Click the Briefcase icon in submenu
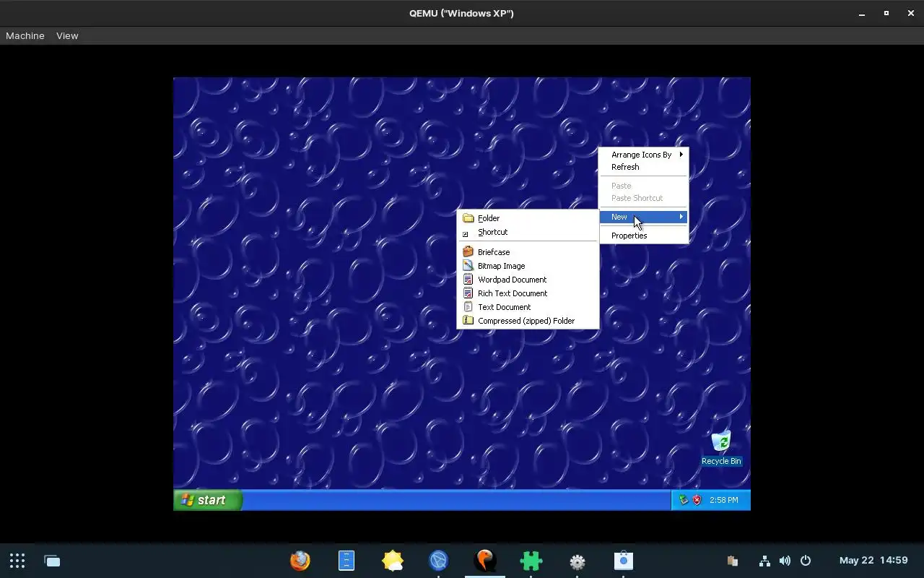 click(468, 252)
